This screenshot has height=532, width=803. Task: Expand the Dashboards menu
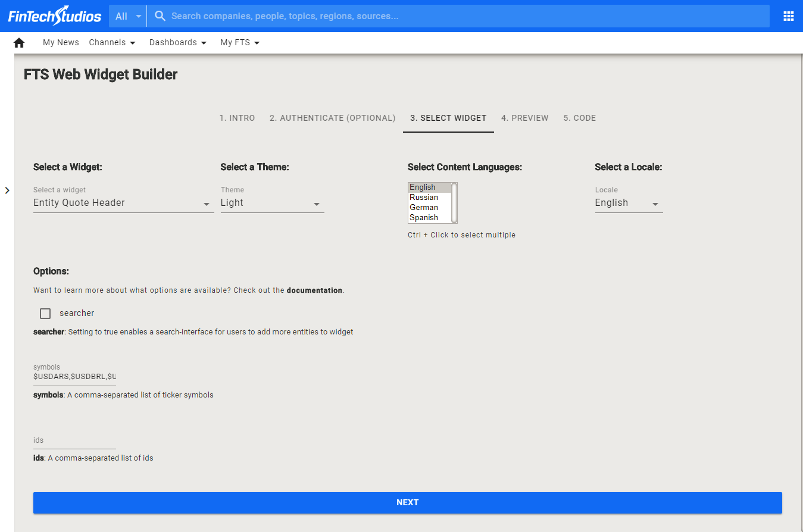178,42
